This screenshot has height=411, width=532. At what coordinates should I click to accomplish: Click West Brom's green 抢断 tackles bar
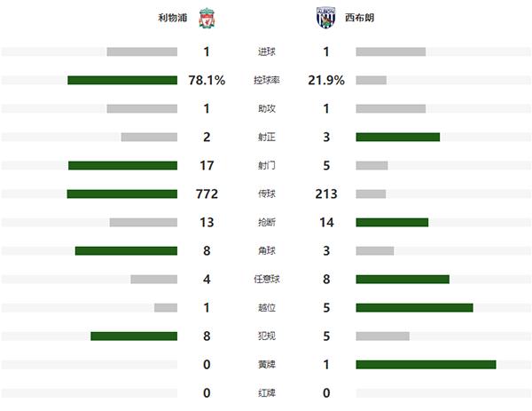point(392,222)
